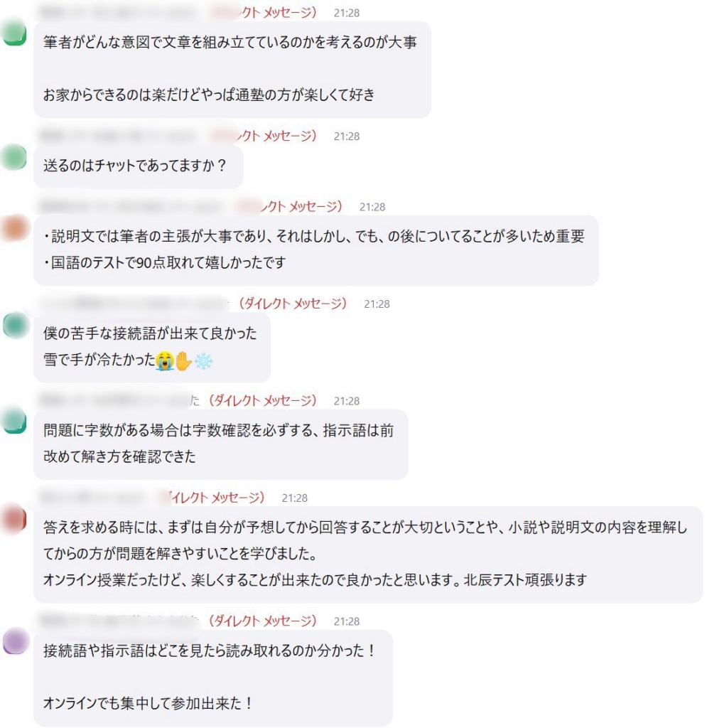
Task: Click the line 改めて解き方を確認できた
Action: [x=119, y=457]
